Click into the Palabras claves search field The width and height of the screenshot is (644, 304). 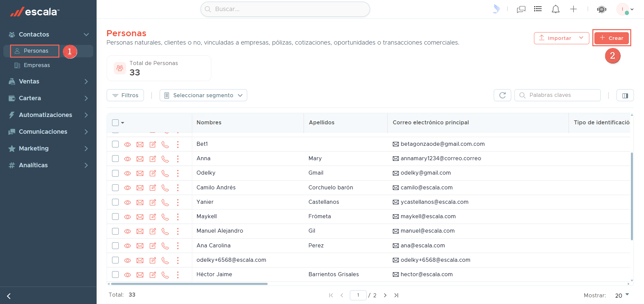tap(557, 95)
